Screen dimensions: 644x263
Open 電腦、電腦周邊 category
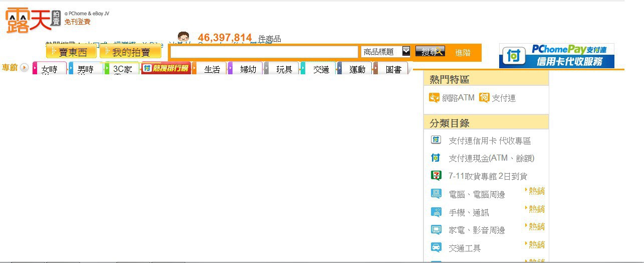coord(477,194)
